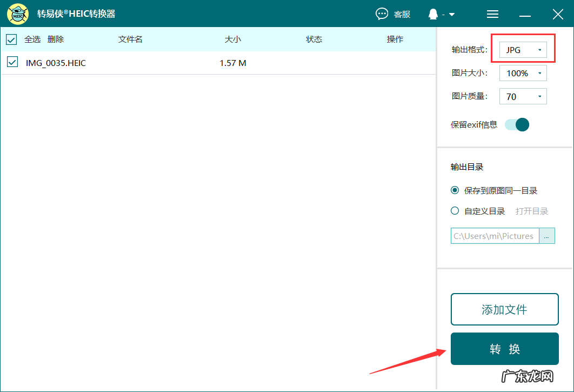
Task: Expand the arrow next to the QQ account
Action: pos(451,14)
